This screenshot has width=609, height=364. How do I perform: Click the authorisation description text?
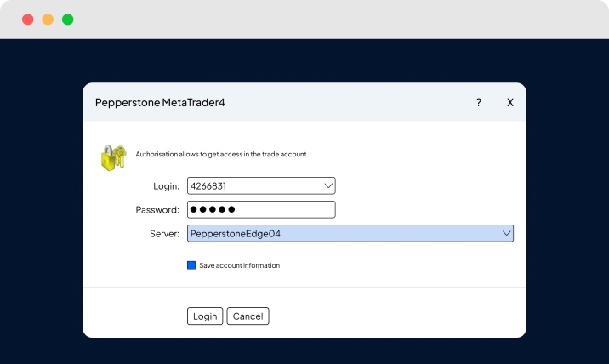click(x=221, y=154)
